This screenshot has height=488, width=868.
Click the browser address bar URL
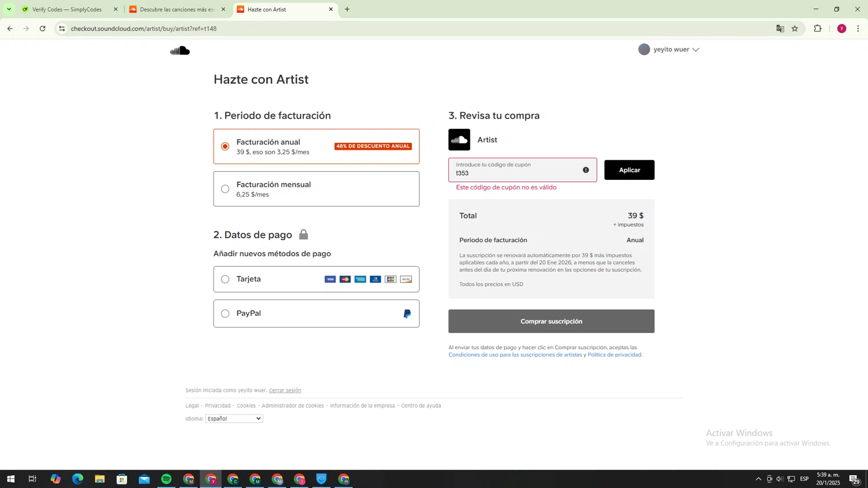144,28
